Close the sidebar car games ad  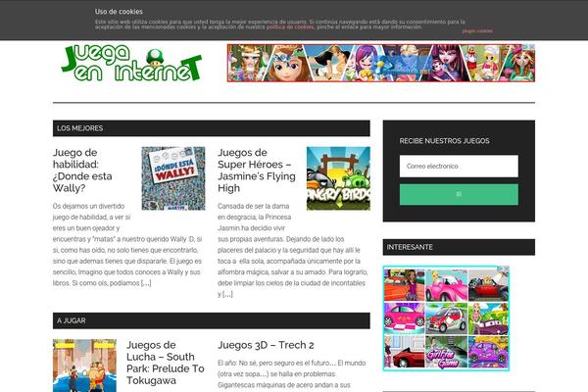507,269
